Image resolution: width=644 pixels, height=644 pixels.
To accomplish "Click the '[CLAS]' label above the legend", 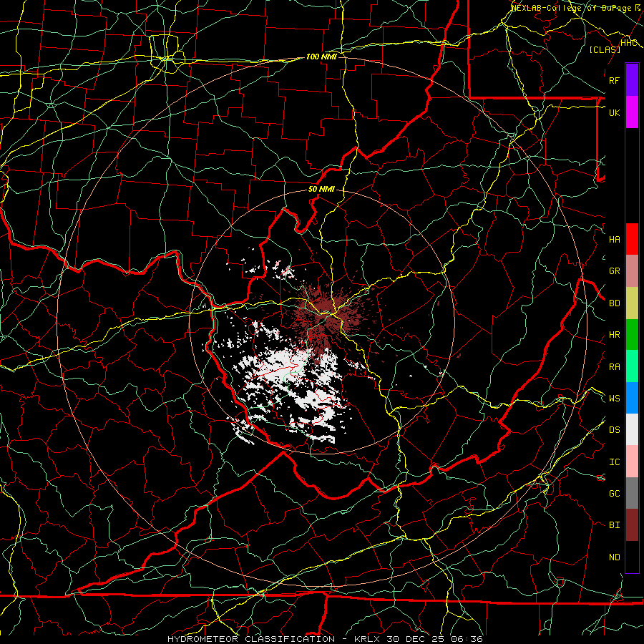I will click(605, 49).
